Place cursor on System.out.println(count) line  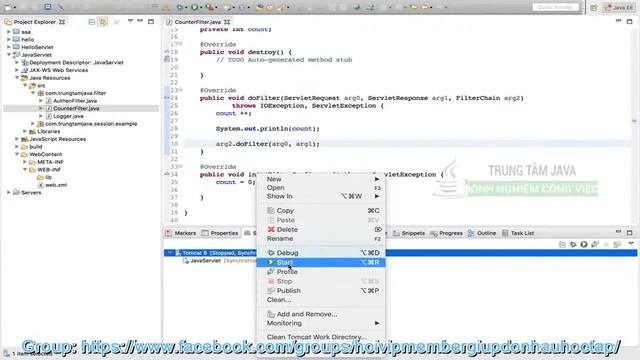[x=267, y=129]
